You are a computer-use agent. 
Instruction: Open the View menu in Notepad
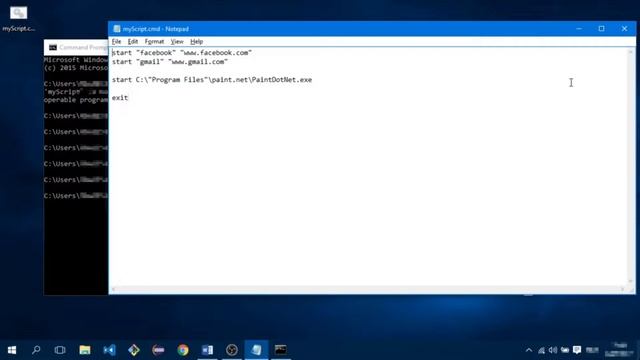177,42
